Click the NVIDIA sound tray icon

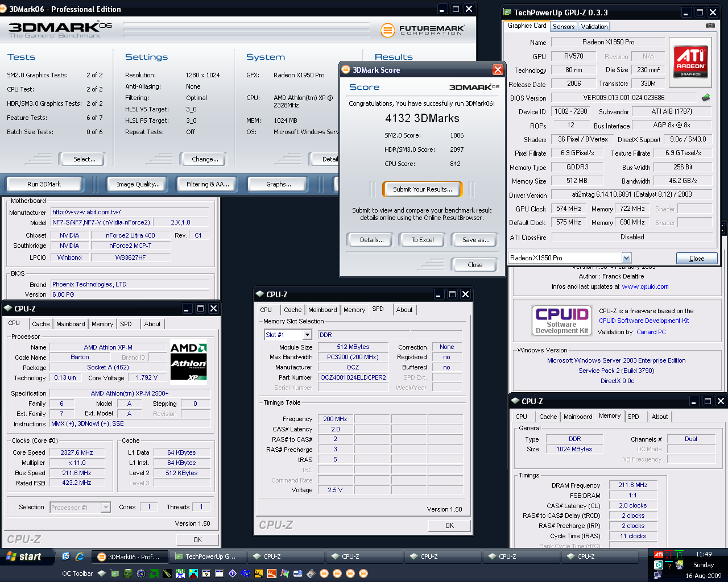[x=679, y=565]
